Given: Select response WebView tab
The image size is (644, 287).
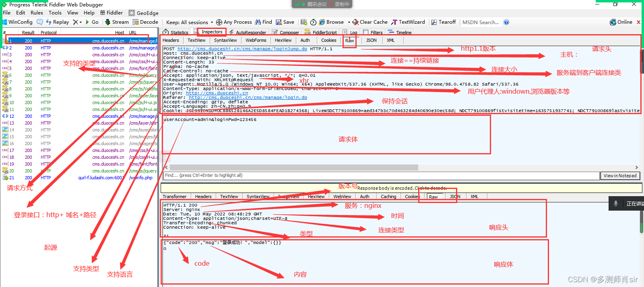Looking at the screenshot, I should pyautogui.click(x=342, y=197).
